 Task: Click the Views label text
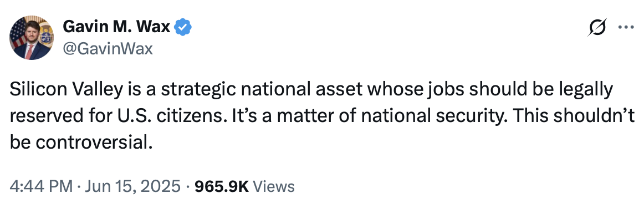274,186
